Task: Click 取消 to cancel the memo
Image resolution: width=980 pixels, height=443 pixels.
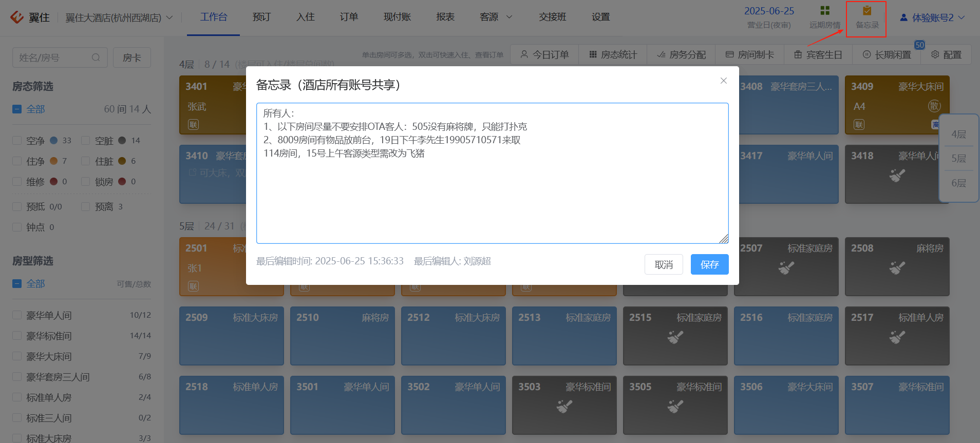Action: 664,264
